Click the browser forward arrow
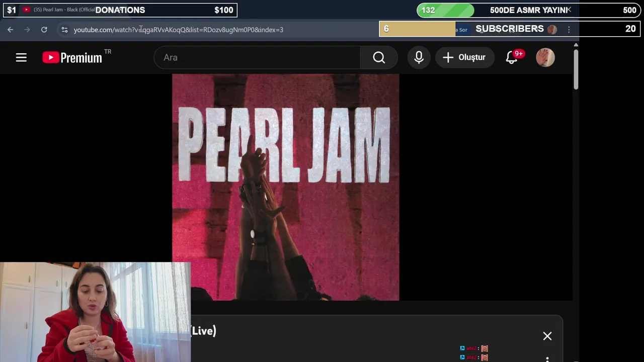This screenshot has height=362, width=644. click(x=27, y=30)
